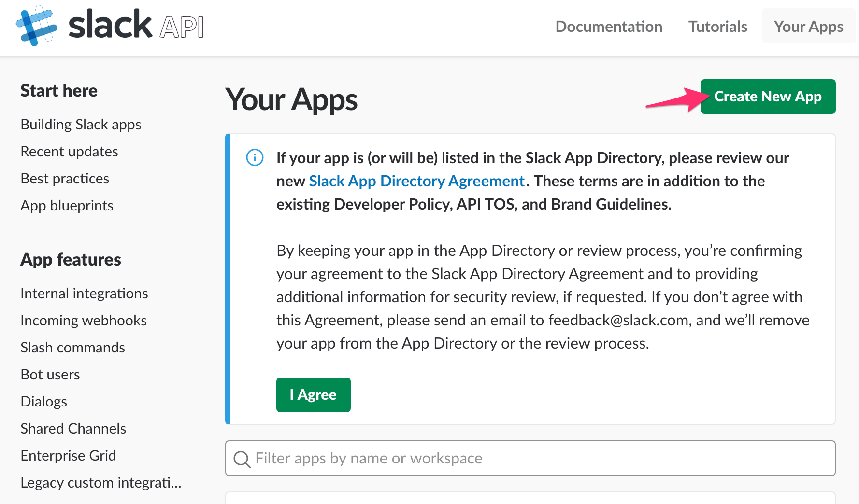The image size is (859, 504).
Task: Click the Create New App button
Action: point(768,97)
